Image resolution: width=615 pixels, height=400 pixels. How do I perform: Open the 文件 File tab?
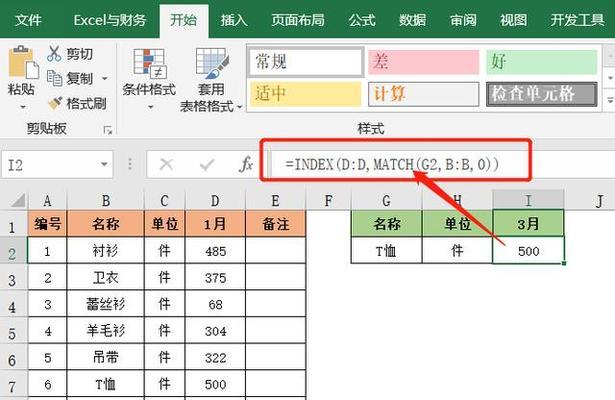28,20
